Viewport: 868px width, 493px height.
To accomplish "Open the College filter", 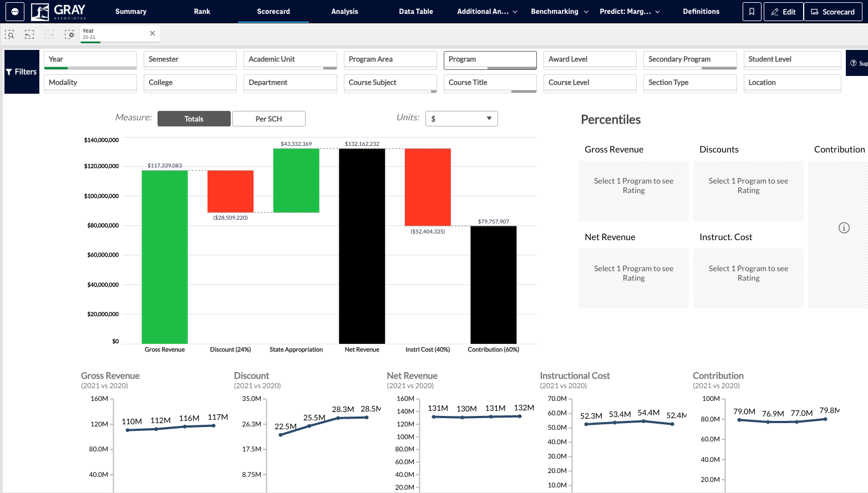I will click(190, 83).
